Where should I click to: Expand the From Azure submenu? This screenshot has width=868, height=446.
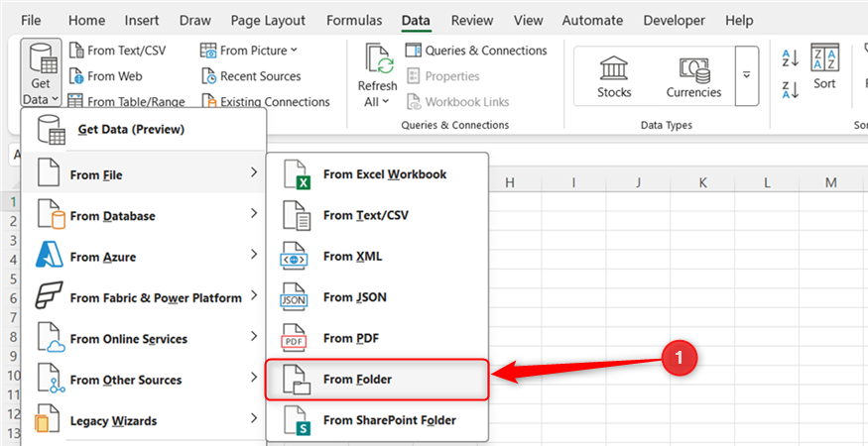[x=144, y=257]
